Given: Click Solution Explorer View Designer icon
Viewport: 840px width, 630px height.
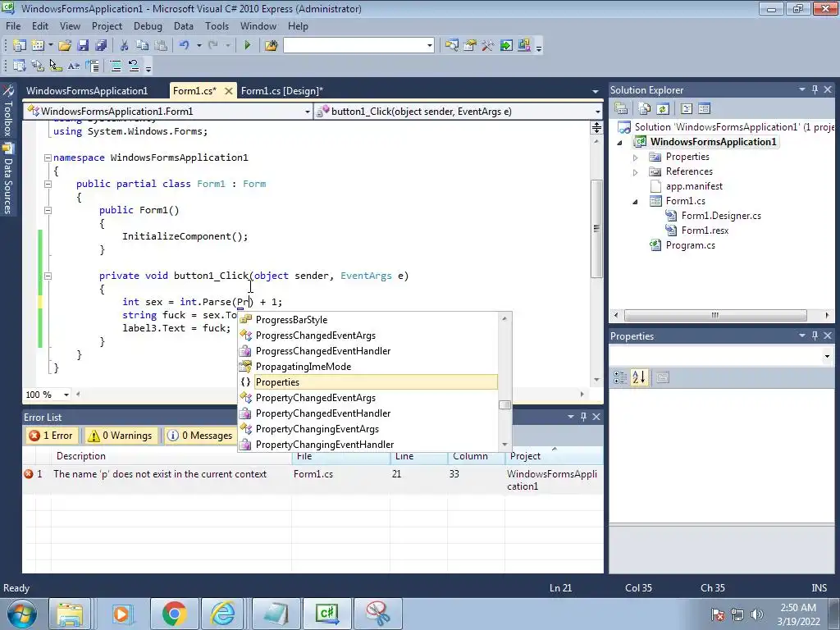Looking at the screenshot, I should [704, 109].
